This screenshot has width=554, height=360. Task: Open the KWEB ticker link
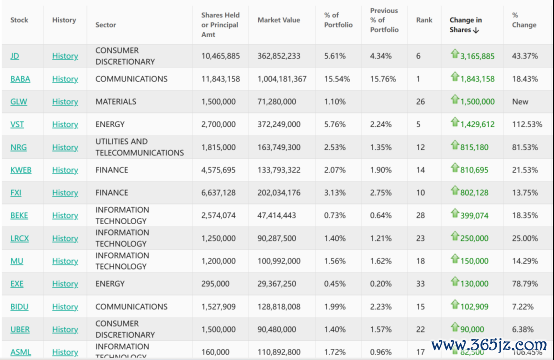pos(21,170)
